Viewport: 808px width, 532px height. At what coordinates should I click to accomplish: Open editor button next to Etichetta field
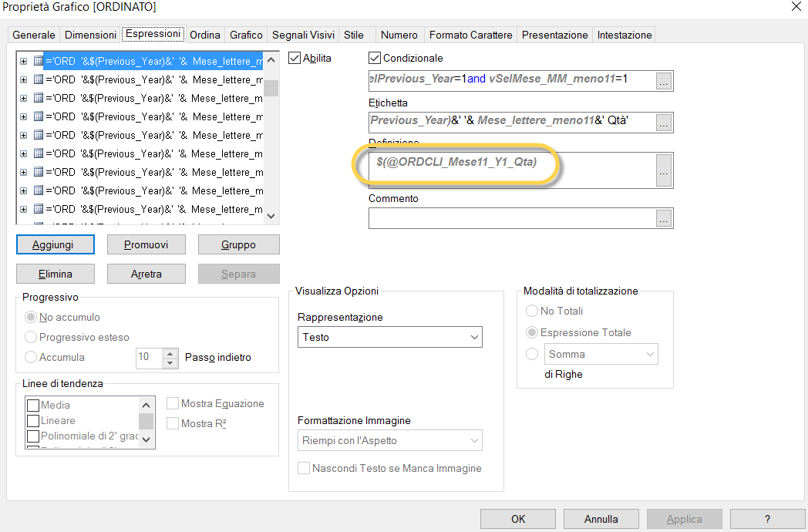pyautogui.click(x=664, y=122)
